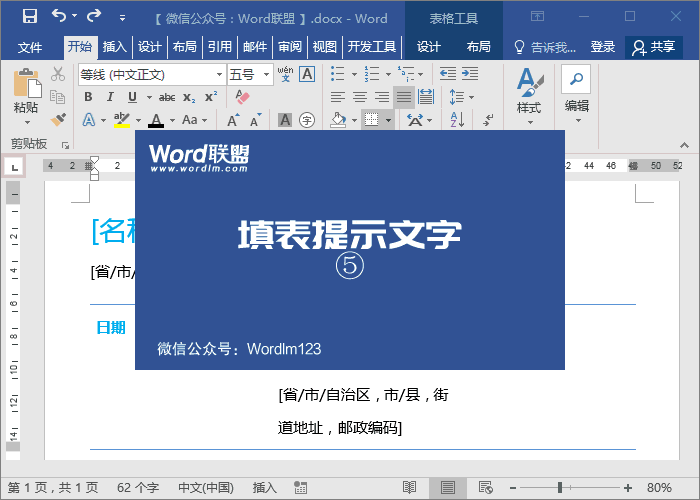Image resolution: width=700 pixels, height=500 pixels.
Task: Sort with the A-Z sort icon
Action: click(x=458, y=120)
